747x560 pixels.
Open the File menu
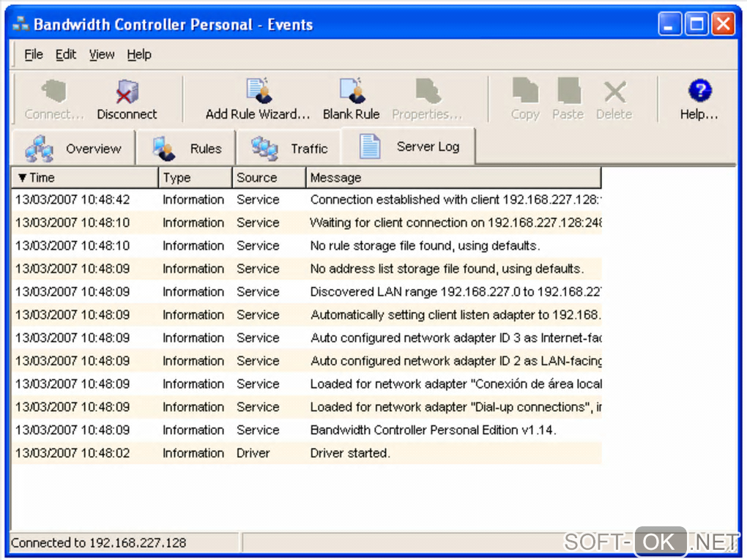[34, 54]
